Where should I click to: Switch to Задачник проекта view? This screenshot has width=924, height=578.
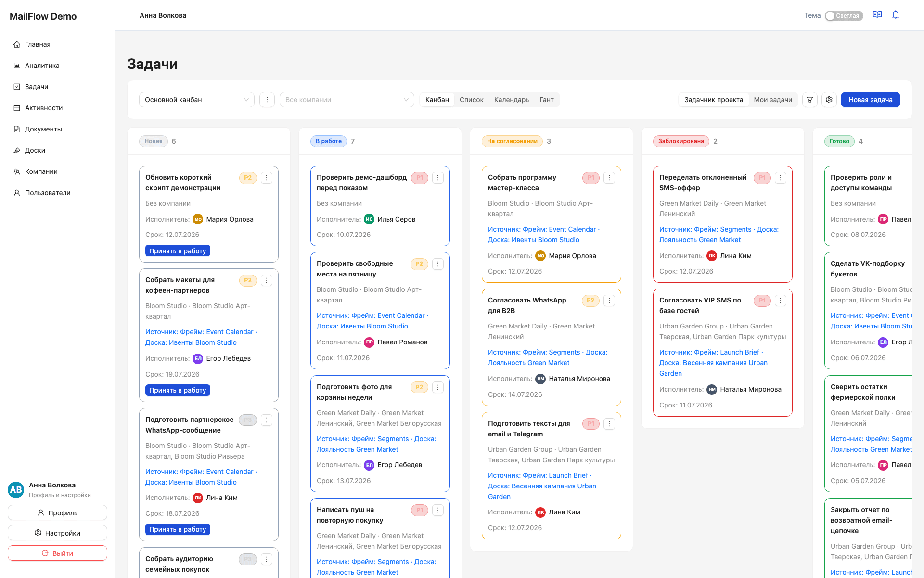pos(714,100)
